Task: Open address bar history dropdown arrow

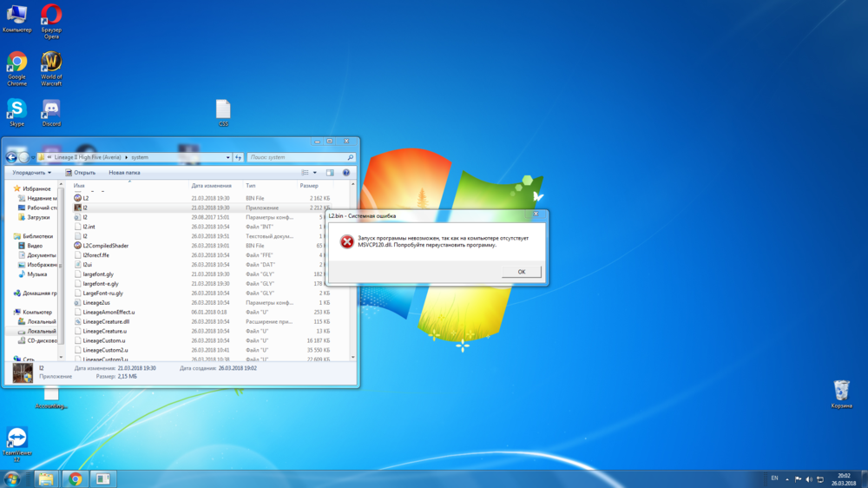Action: click(229, 157)
